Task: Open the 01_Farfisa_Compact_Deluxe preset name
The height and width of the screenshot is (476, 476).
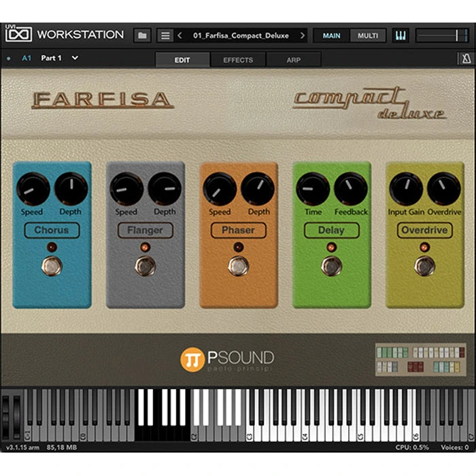Action: [241, 35]
